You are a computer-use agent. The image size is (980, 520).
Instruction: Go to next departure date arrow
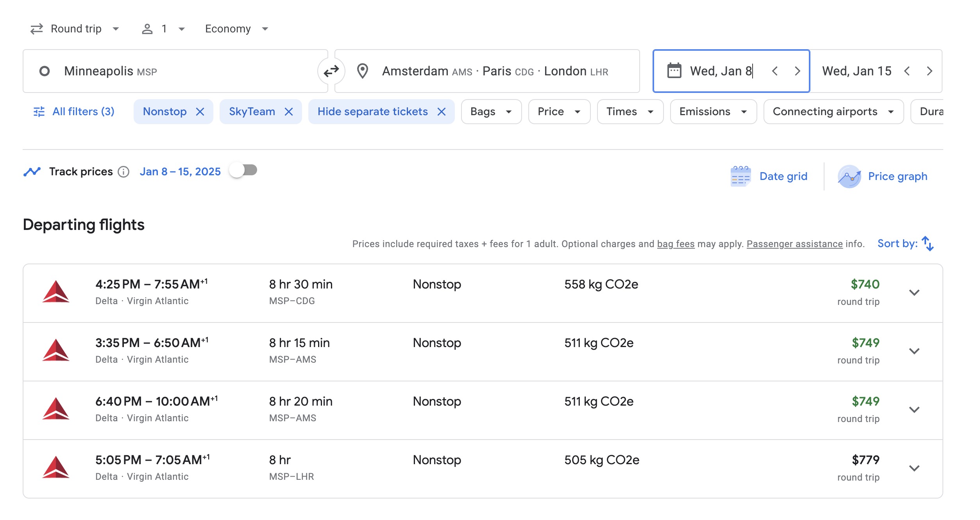[x=798, y=71]
